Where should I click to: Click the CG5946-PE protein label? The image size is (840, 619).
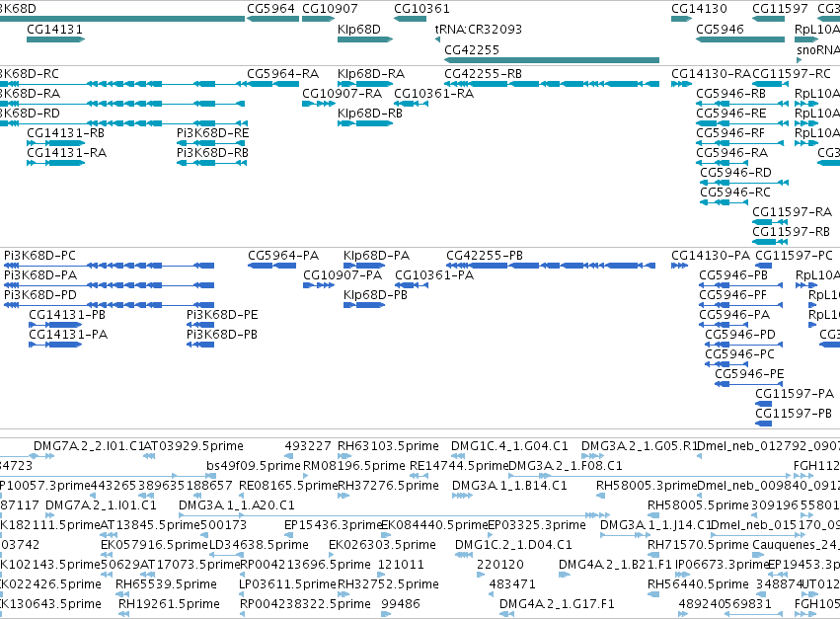(749, 374)
